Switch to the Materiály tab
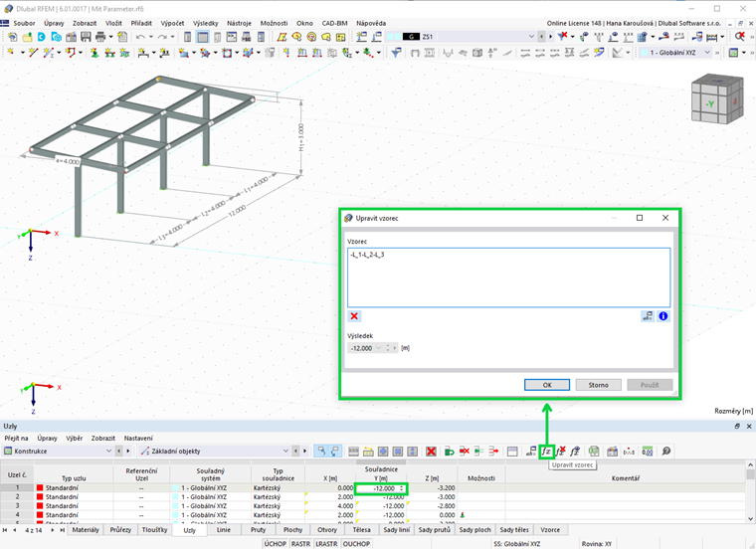756x549 pixels. [x=86, y=530]
